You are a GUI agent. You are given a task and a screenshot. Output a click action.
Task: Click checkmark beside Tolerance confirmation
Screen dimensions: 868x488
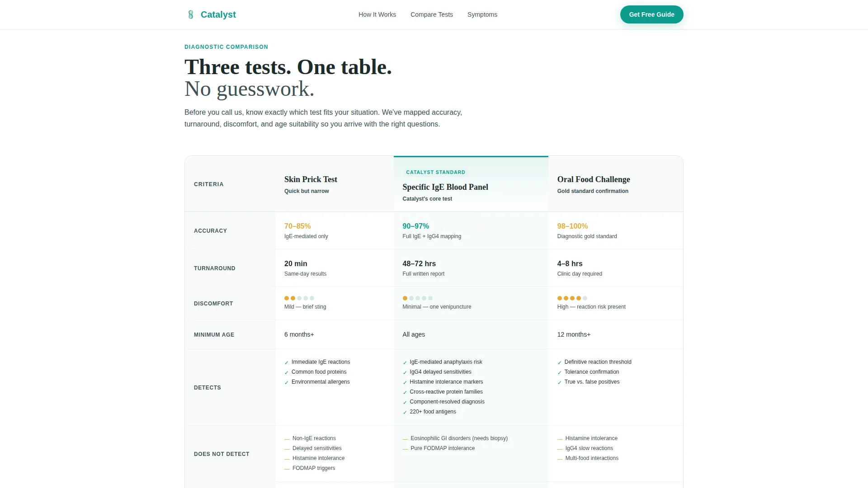559,372
